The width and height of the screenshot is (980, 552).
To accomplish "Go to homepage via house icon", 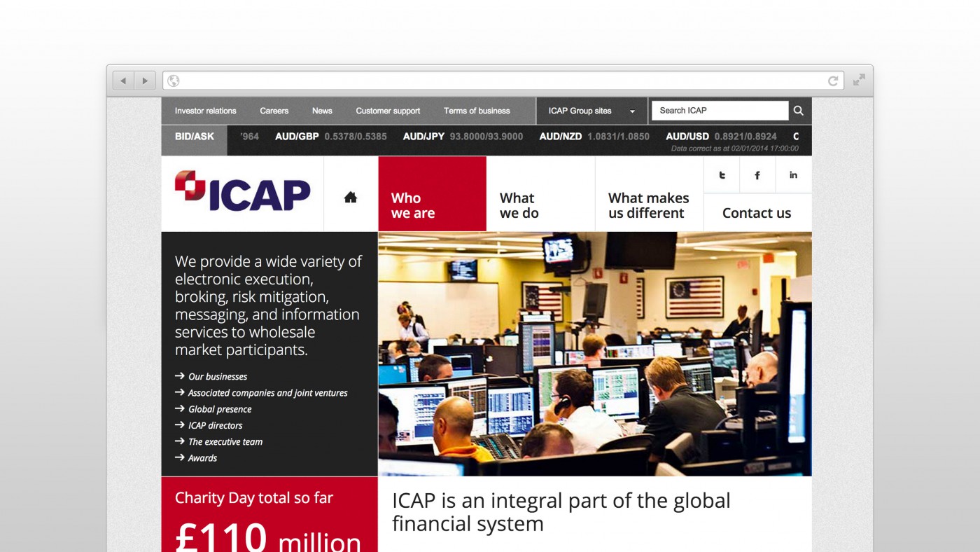I will tap(351, 198).
